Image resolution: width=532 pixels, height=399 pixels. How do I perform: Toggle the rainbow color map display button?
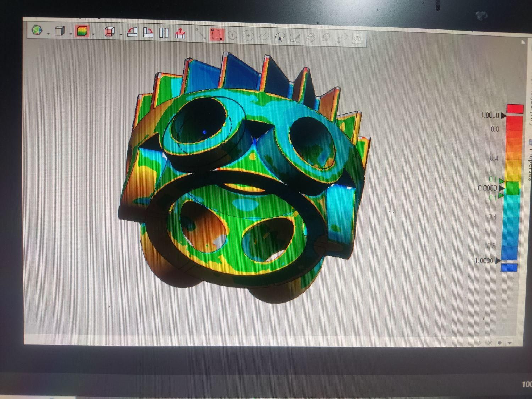(82, 31)
